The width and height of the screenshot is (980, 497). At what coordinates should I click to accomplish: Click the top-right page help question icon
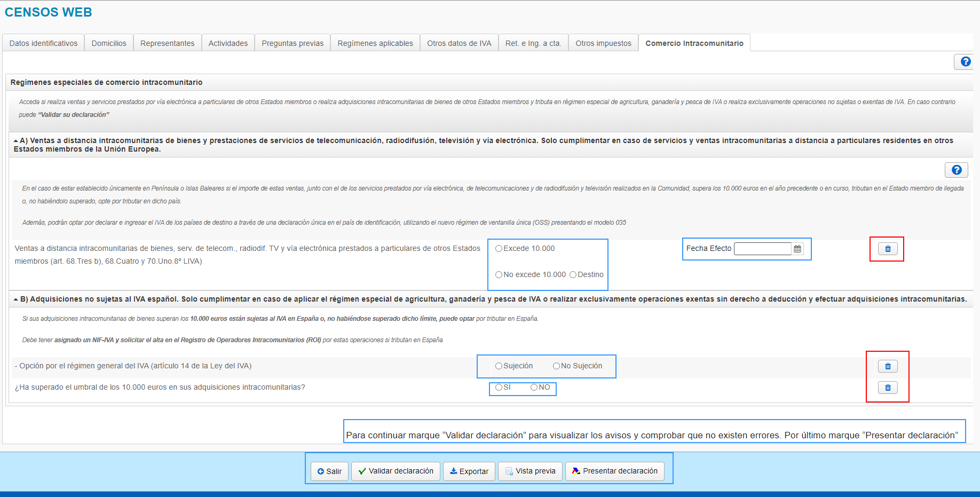[x=965, y=62]
